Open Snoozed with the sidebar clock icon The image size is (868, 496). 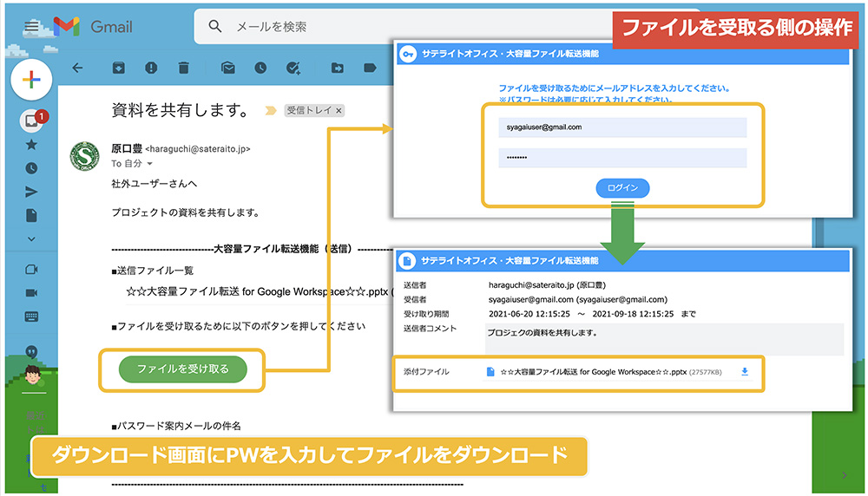point(31,168)
